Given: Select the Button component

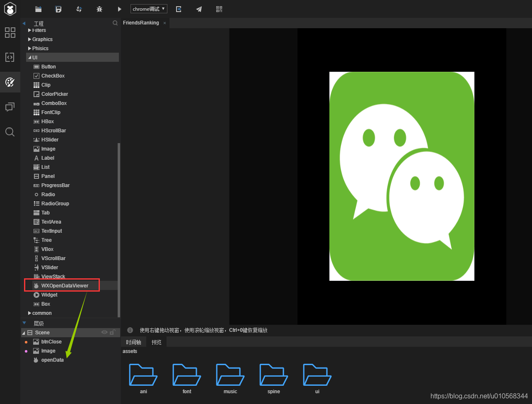Looking at the screenshot, I should [x=48, y=67].
